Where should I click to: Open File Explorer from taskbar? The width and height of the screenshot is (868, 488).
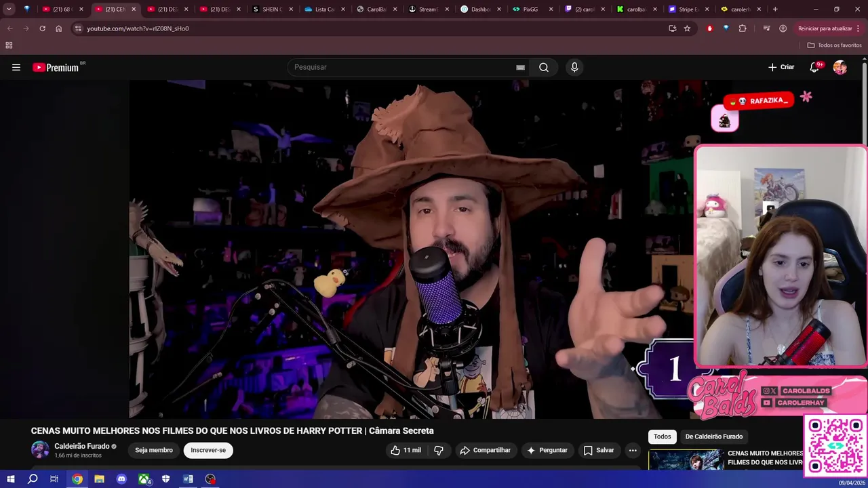pos(99,479)
